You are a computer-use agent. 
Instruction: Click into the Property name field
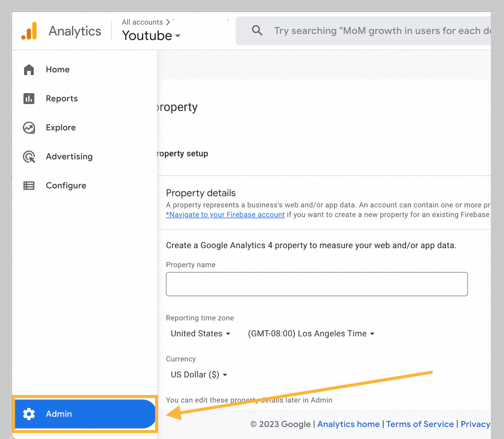coord(317,284)
